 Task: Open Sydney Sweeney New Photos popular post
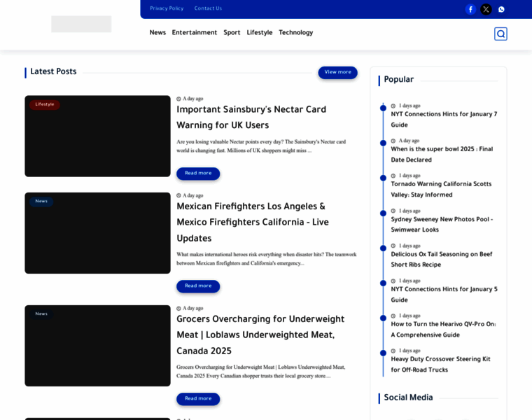tap(442, 224)
